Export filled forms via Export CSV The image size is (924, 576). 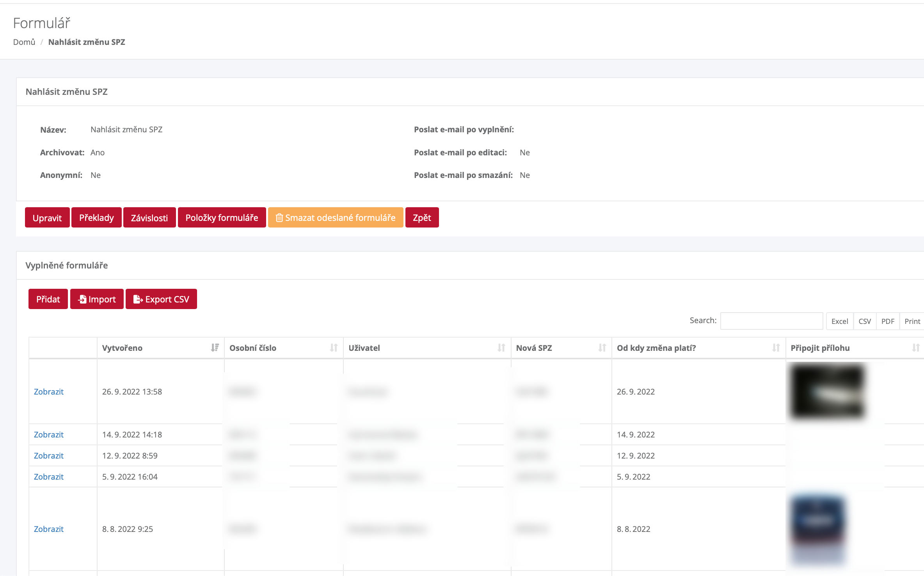click(x=161, y=299)
